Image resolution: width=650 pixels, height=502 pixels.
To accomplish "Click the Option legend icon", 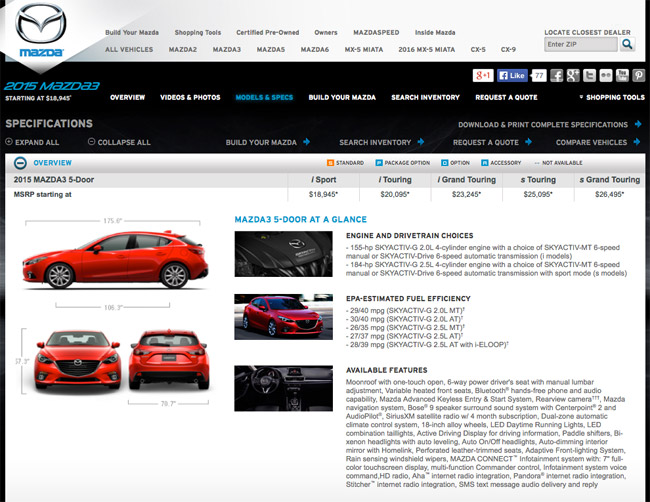I will pyautogui.click(x=445, y=163).
